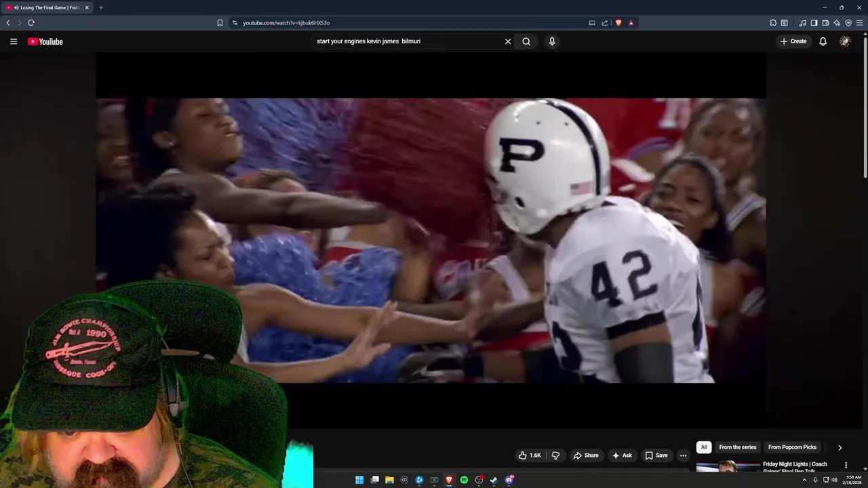
Task: Show the next filter chips
Action: (x=840, y=447)
